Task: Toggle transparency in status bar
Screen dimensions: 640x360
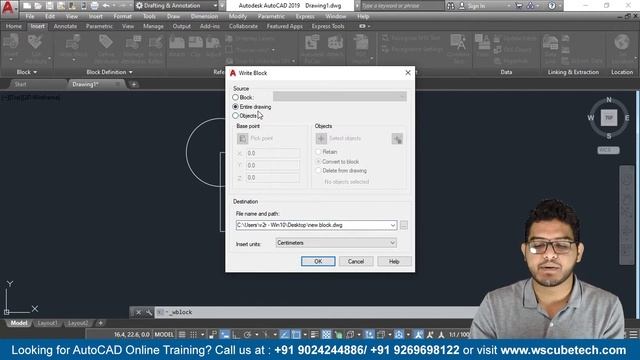Action: click(x=327, y=335)
